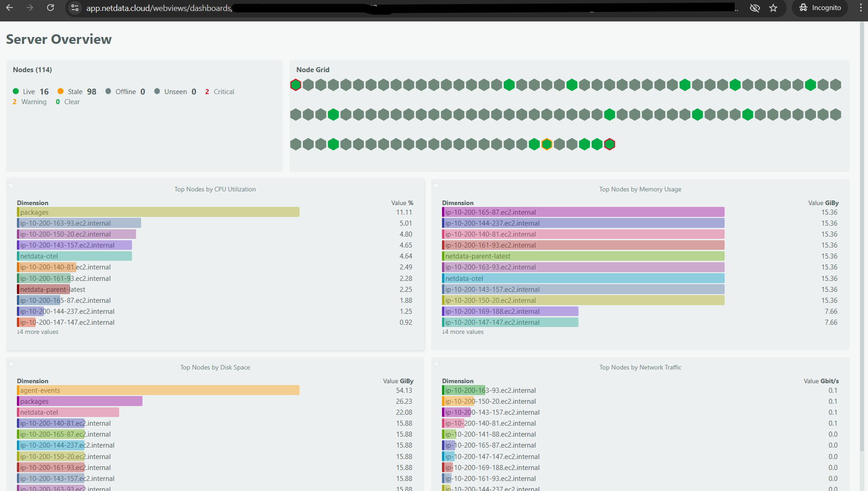Screen dimensions: 868x491
Task: Click the browser reload icon
Action: point(50,7)
